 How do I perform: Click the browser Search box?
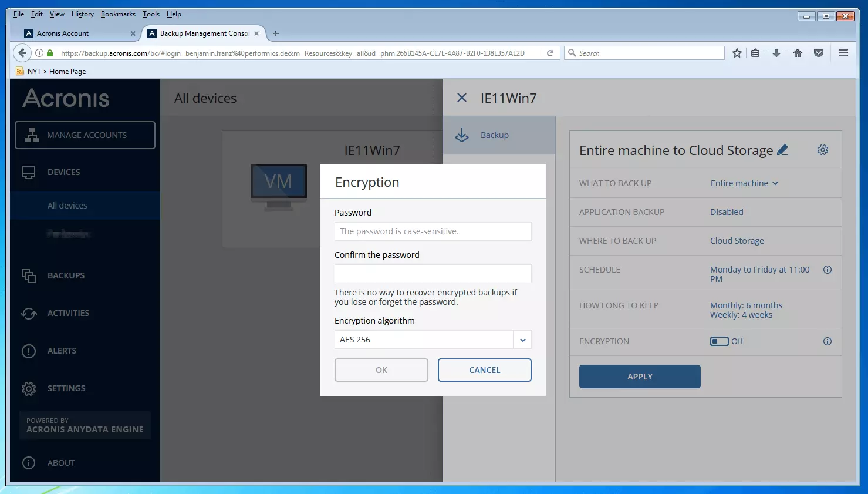click(644, 53)
